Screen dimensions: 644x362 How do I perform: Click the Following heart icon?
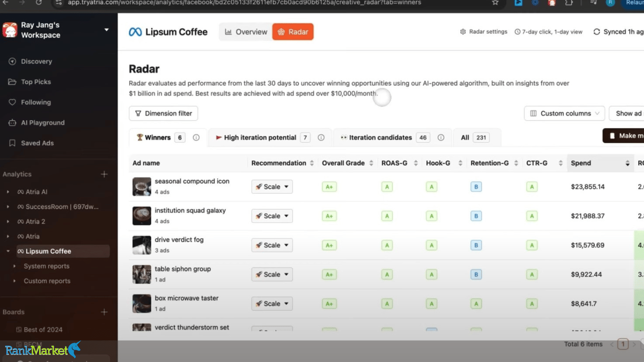(12, 102)
